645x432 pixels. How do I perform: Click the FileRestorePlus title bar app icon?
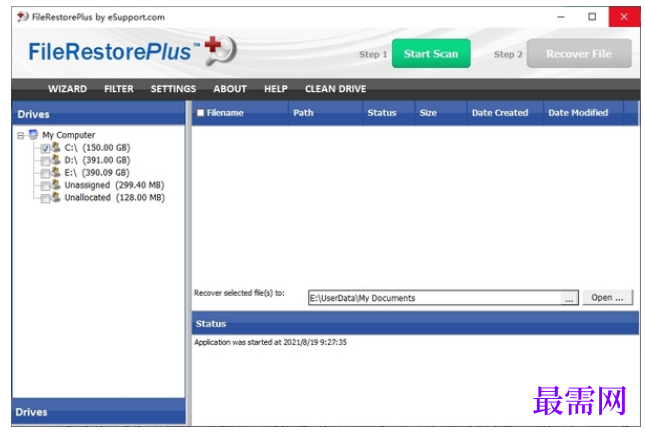pos(22,17)
